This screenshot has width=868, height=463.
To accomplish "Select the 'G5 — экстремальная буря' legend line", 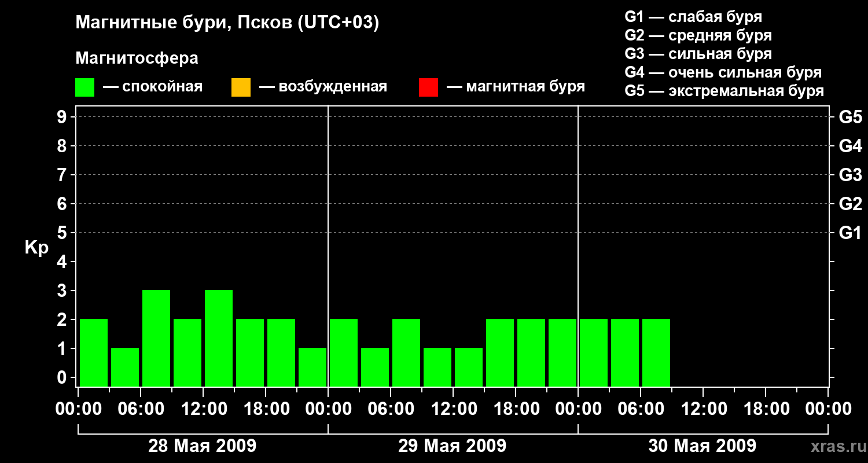I will point(724,91).
